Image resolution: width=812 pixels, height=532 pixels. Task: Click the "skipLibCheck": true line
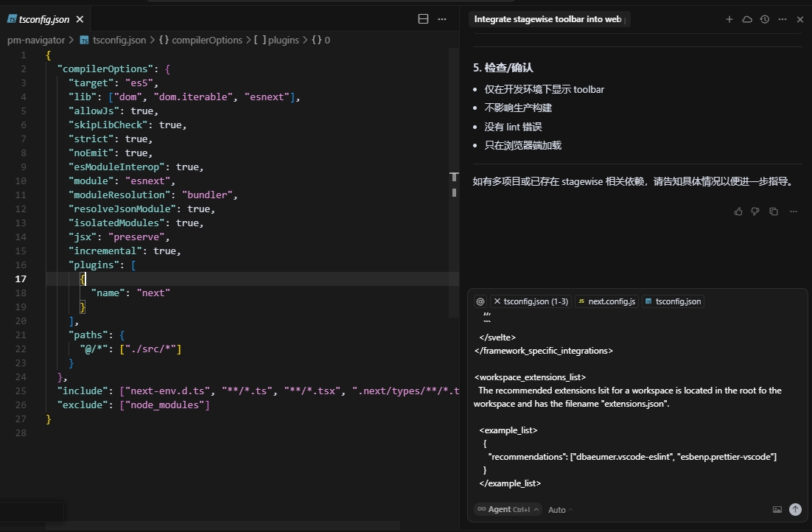tap(127, 125)
